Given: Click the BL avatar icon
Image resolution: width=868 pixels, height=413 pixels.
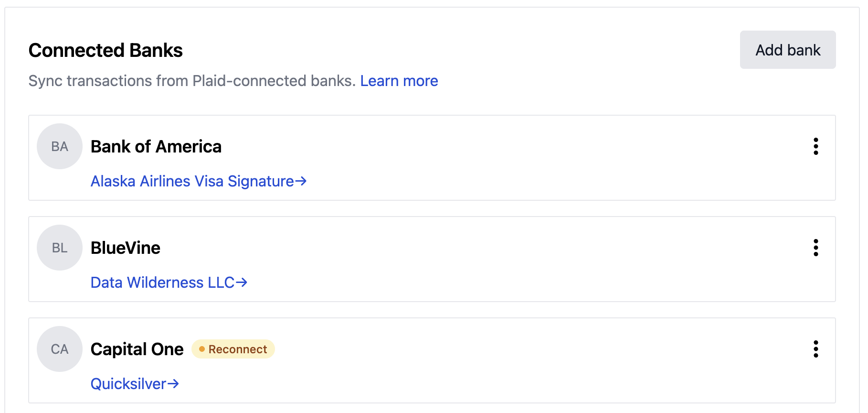Looking at the screenshot, I should click(x=60, y=248).
